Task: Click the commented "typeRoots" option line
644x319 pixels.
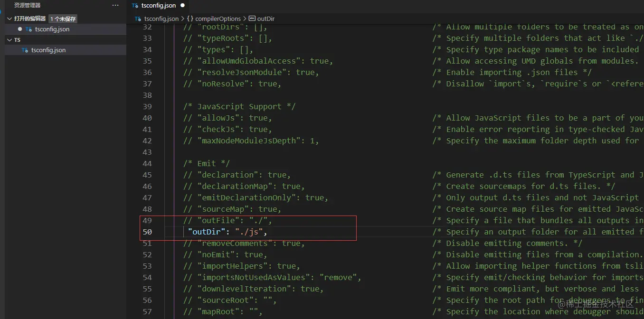Action: [x=227, y=38]
